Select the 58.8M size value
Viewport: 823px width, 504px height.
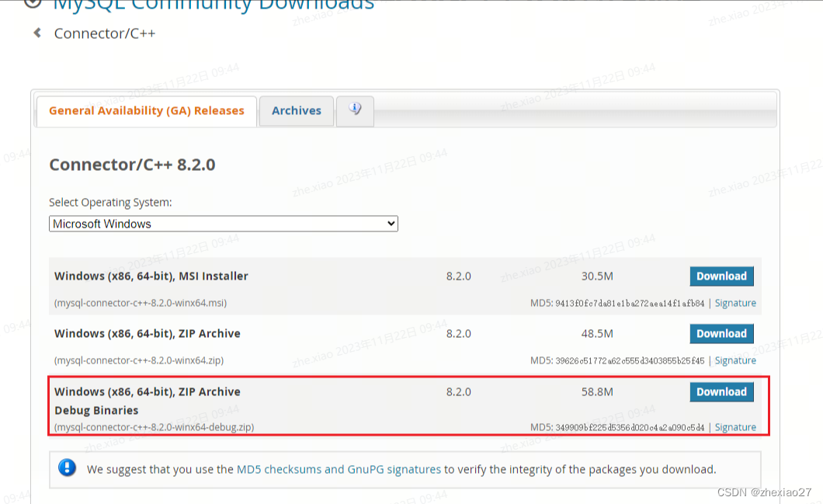point(597,391)
